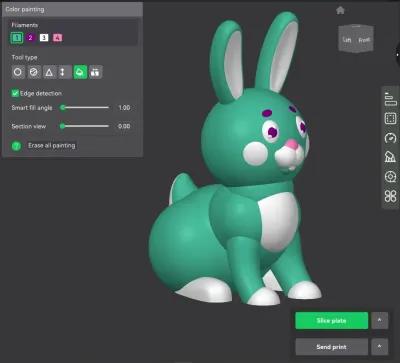Choose pink filament 4
The image size is (400, 363).
coord(57,38)
